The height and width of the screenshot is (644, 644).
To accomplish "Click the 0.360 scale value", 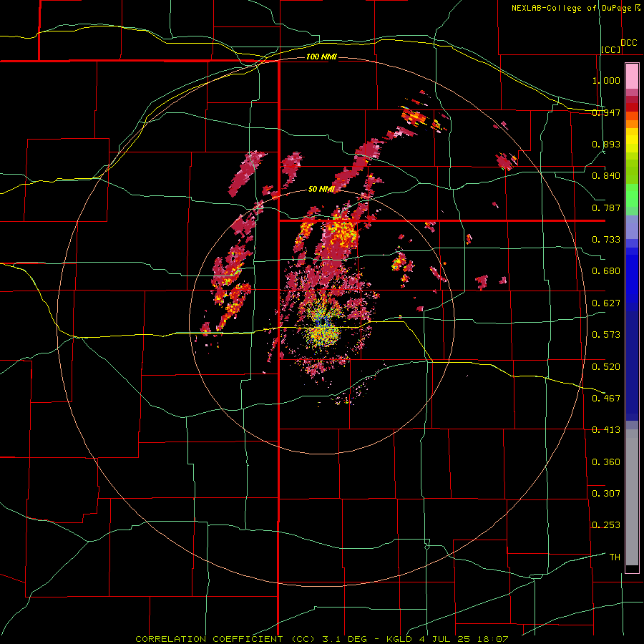I will point(606,462).
